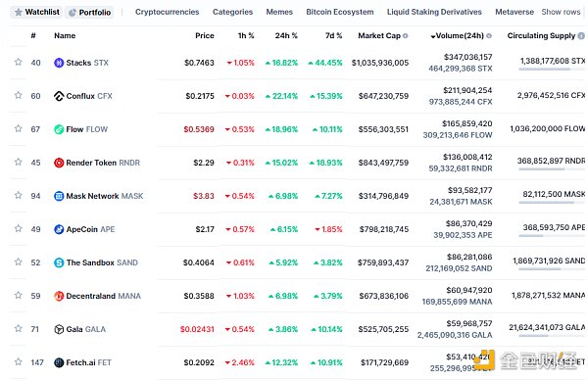Screen dimensions: 588x381
Task: Click the Flow coin logo icon
Action: pyautogui.click(x=59, y=129)
